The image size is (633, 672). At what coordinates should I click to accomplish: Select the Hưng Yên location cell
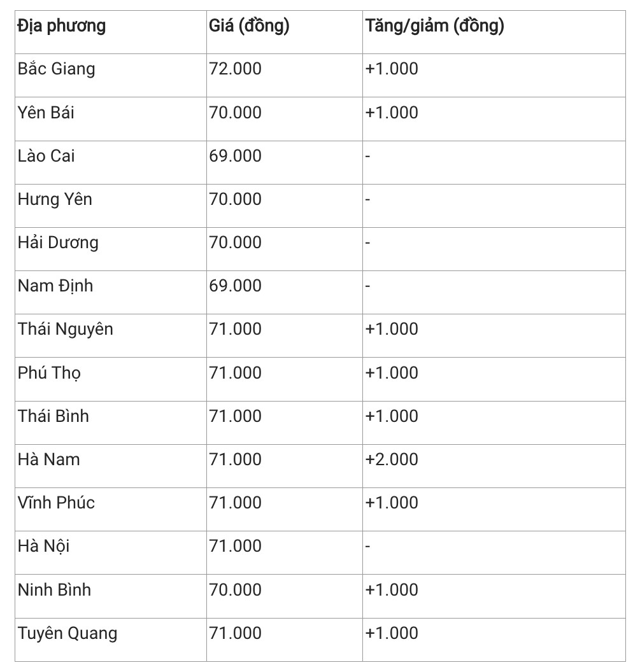55,199
